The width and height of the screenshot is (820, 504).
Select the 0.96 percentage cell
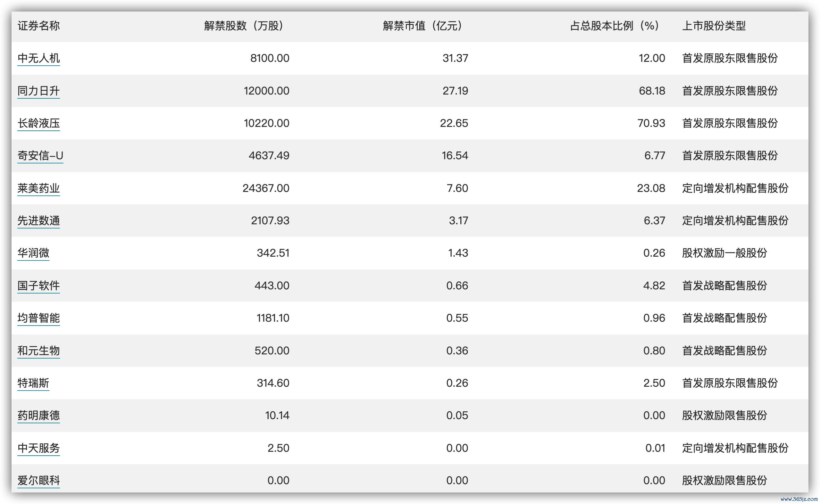(x=654, y=318)
